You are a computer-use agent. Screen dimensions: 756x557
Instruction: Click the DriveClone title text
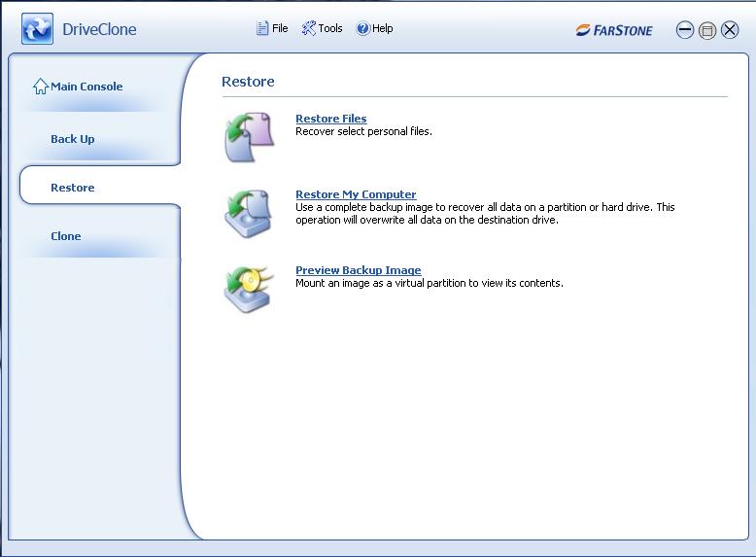click(99, 29)
